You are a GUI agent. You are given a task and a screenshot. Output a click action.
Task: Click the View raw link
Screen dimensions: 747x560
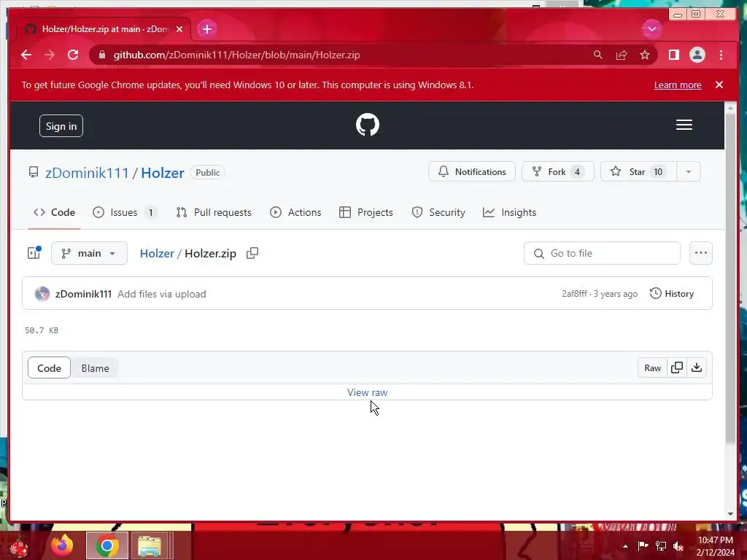pos(368,392)
